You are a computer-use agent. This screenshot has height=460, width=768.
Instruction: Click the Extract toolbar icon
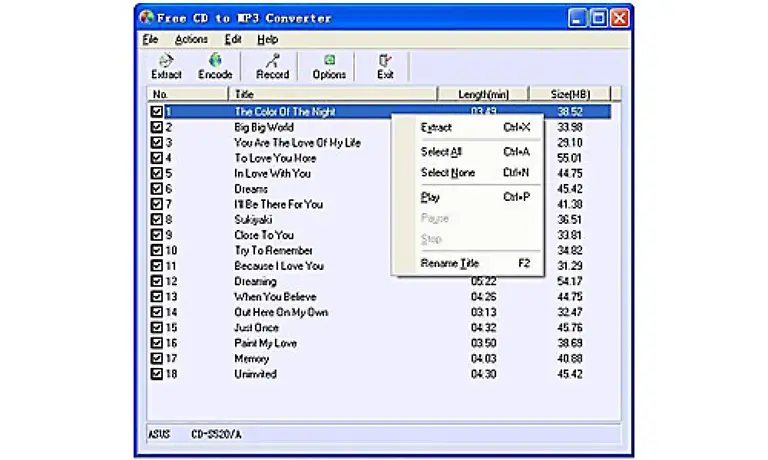coord(166,67)
